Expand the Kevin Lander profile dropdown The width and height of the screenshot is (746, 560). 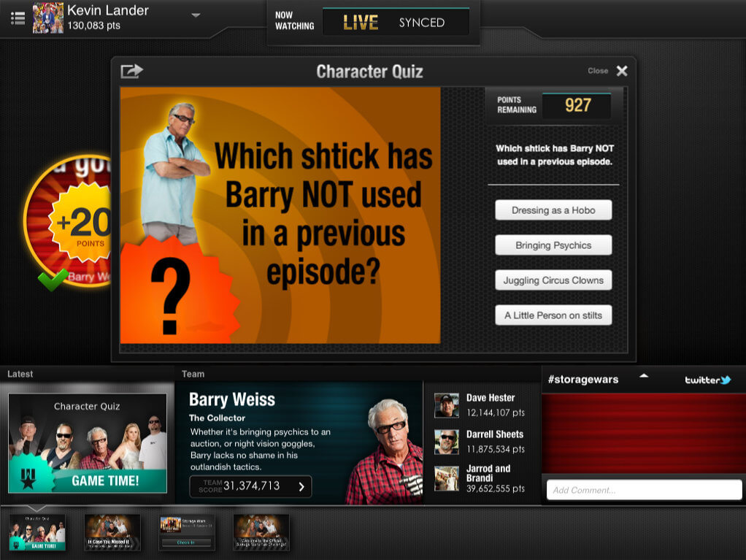[196, 15]
